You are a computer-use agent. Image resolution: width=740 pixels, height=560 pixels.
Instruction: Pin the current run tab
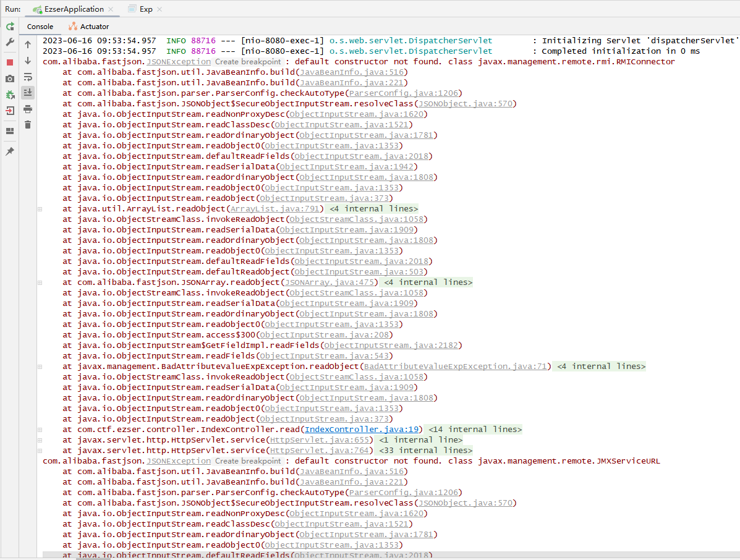pos(10,151)
